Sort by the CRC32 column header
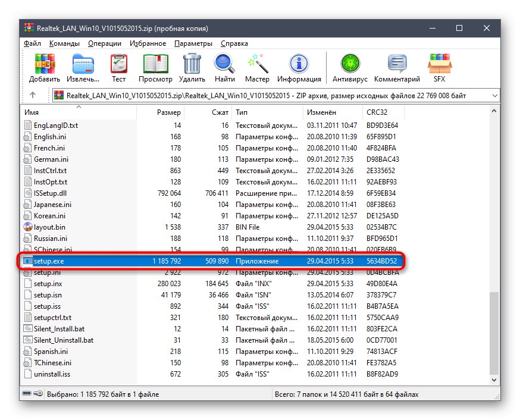 (383, 112)
